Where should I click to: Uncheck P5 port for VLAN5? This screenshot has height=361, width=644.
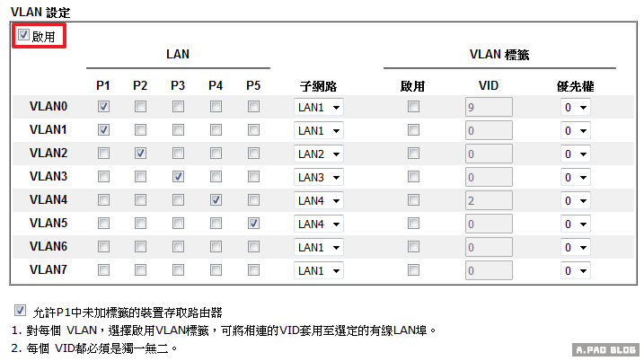(x=253, y=223)
